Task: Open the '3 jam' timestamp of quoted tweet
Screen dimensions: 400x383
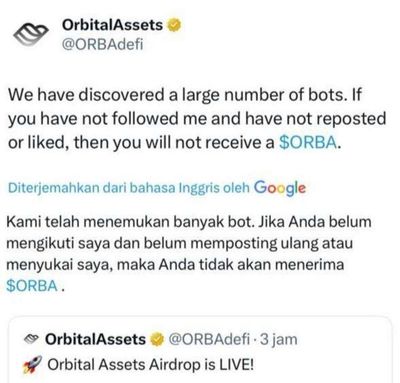Action: point(279,339)
